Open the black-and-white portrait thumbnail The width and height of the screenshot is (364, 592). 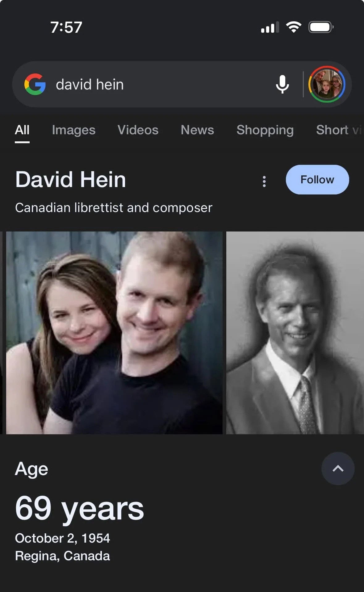pos(295,333)
